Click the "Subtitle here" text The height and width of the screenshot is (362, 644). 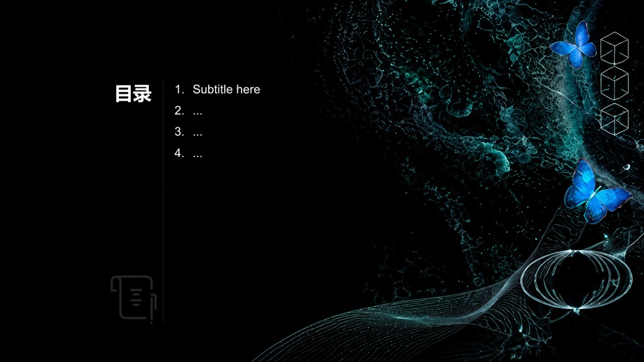click(226, 89)
